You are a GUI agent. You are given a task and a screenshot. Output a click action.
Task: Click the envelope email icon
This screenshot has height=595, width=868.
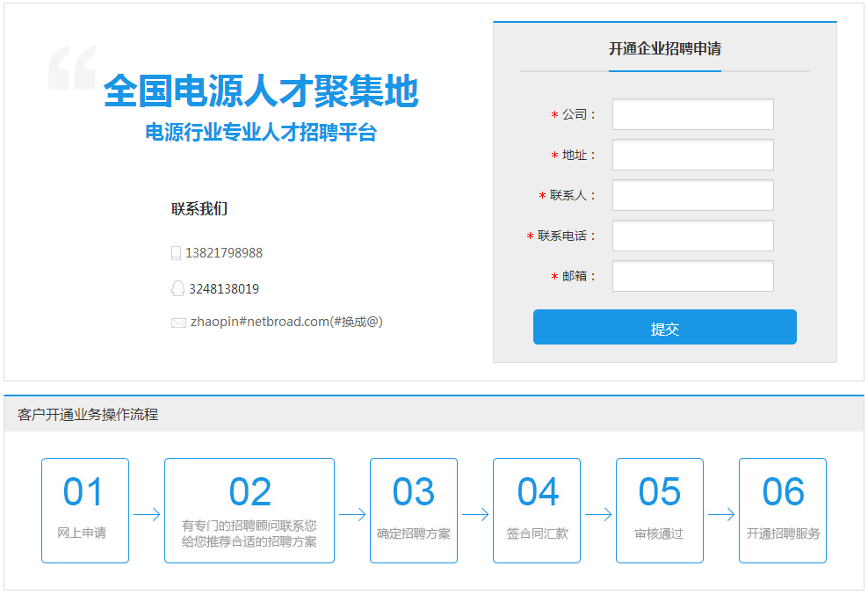[x=178, y=323]
